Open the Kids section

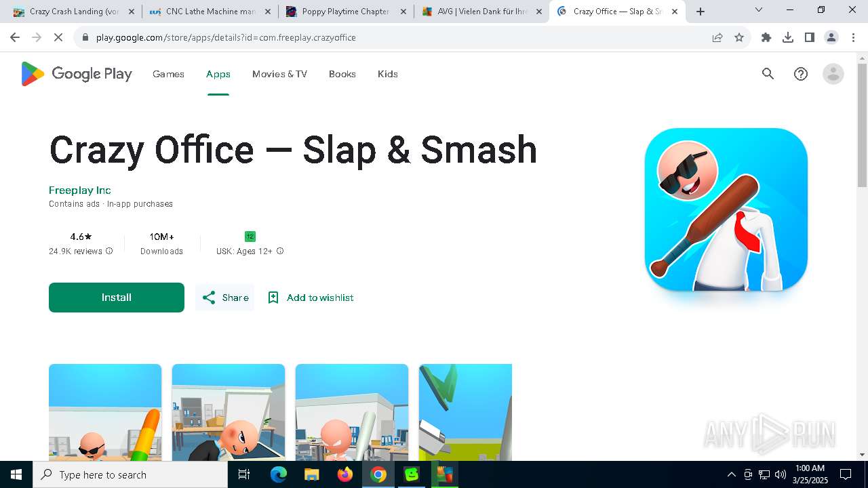coord(388,74)
